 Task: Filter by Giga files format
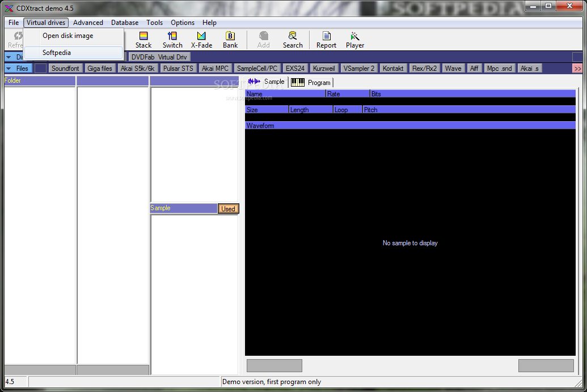pyautogui.click(x=100, y=69)
